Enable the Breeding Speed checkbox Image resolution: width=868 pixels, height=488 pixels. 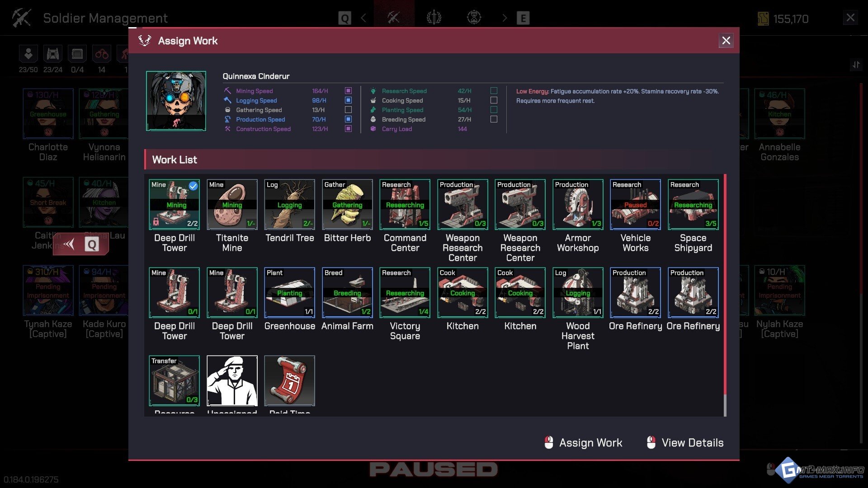pos(494,119)
